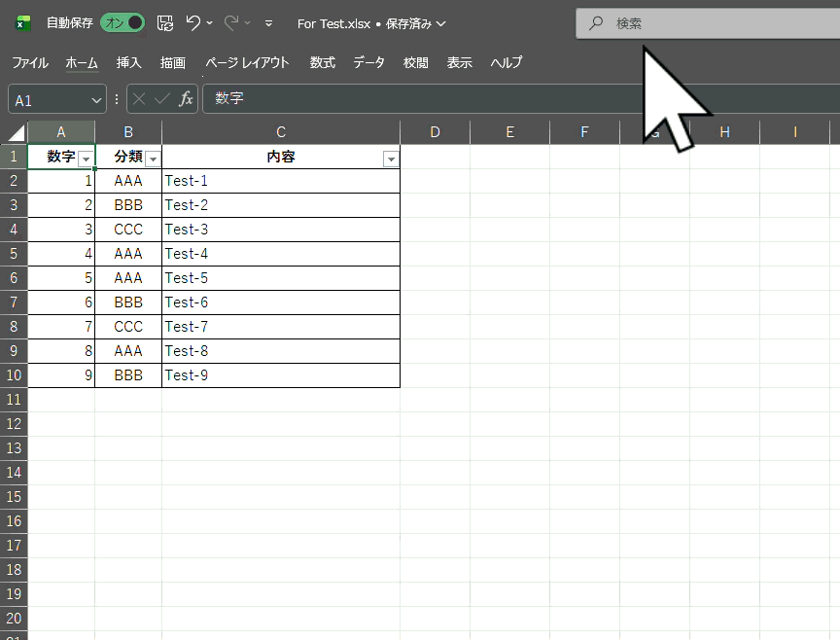
Task: Click the formula bar Enter checkmark icon
Action: (x=161, y=98)
